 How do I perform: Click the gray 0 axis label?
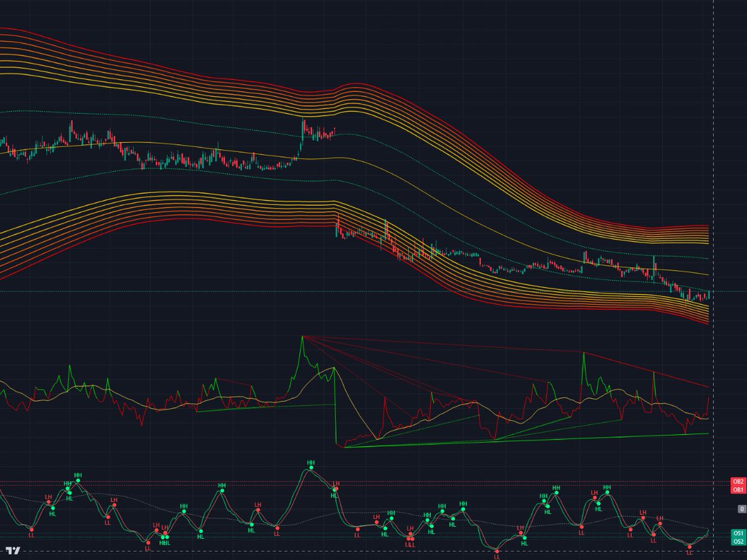(x=742, y=509)
